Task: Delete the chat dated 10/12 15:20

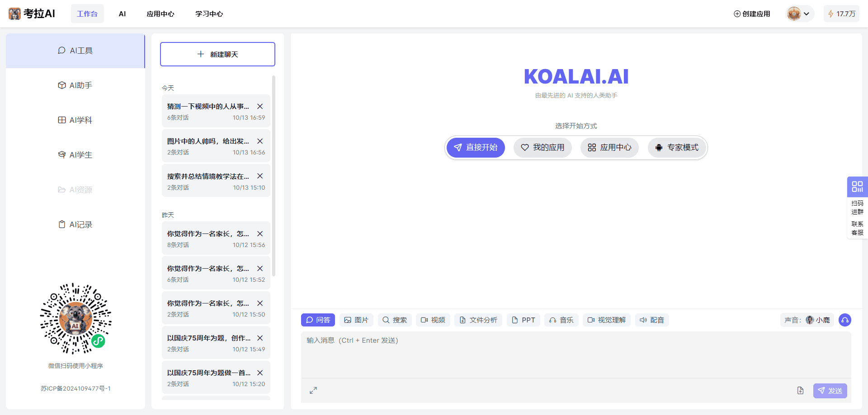Action: [260, 373]
